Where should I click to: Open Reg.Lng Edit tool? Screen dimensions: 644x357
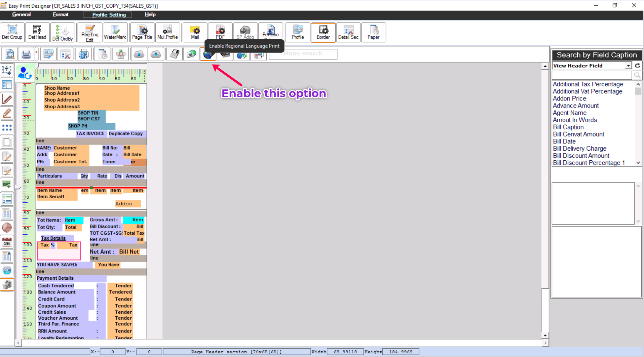90,33
